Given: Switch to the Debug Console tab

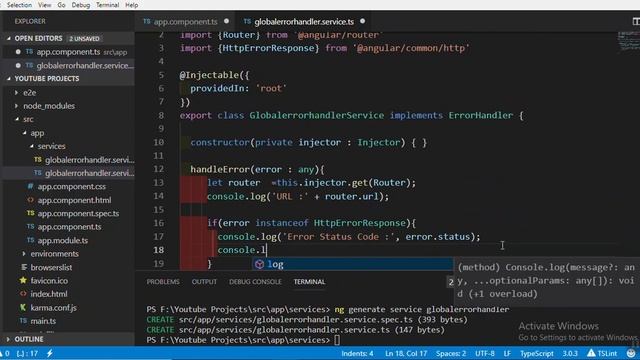Looking at the screenshot, I should pos(255,282).
